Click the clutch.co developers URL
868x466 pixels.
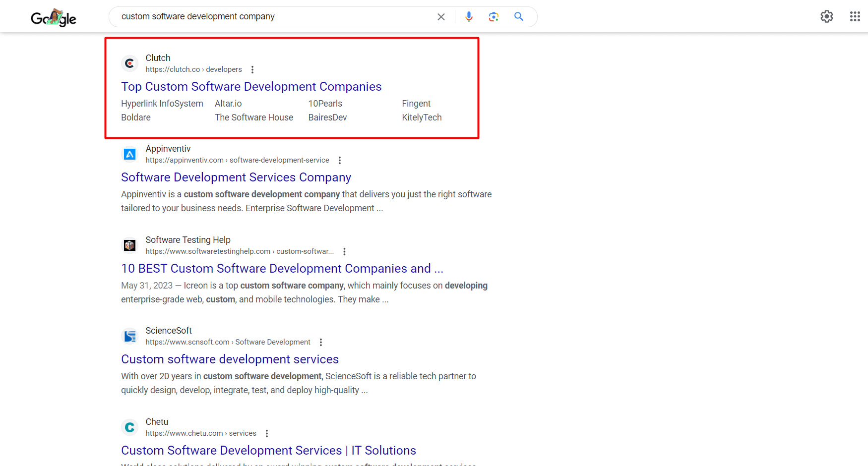tap(194, 69)
